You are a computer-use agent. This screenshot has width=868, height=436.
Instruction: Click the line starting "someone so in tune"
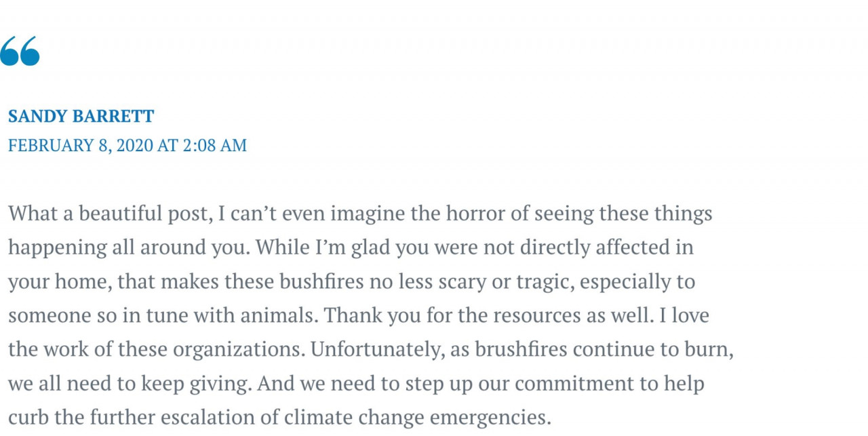coord(359,315)
